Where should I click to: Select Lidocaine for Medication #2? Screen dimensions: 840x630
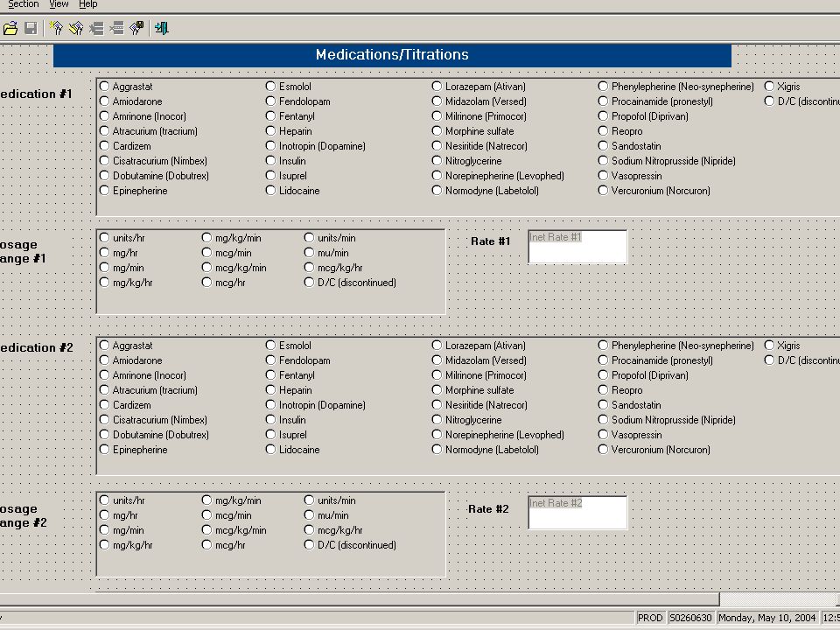[x=270, y=450]
